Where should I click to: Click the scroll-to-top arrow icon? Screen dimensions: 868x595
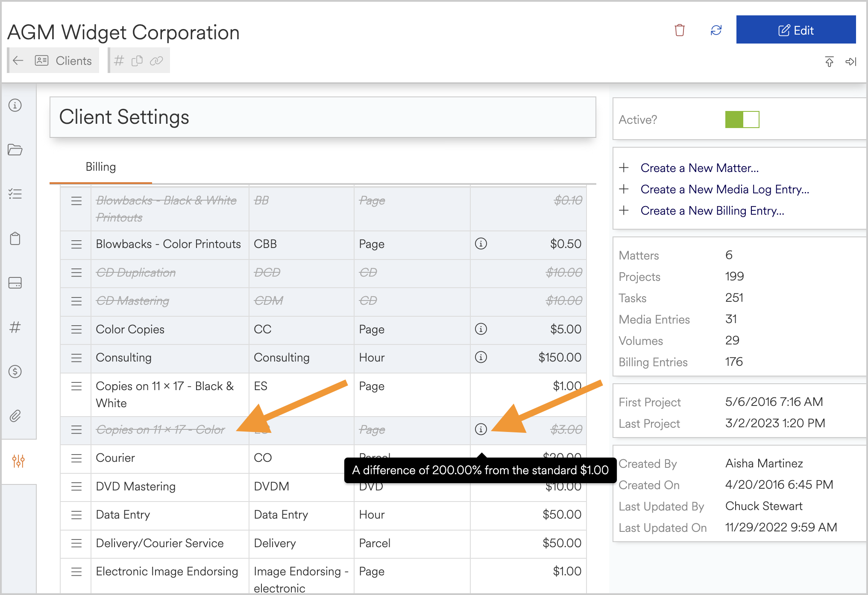(829, 61)
